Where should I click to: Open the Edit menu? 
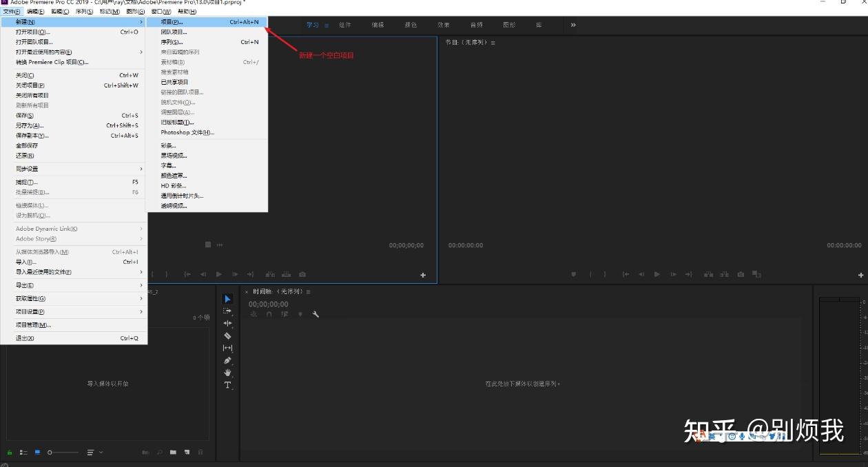tap(35, 12)
